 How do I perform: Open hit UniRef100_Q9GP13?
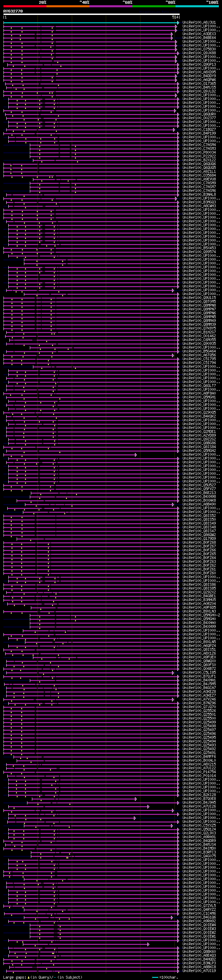click(x=199, y=64)
